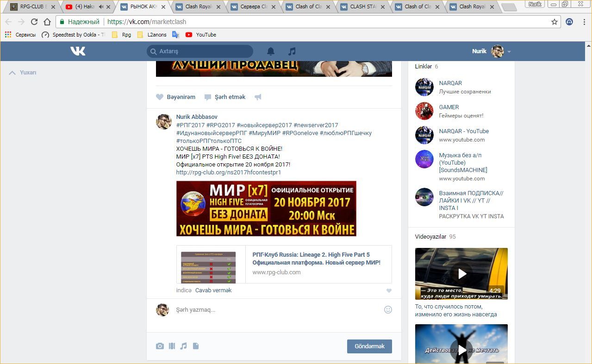Image resolution: width=592 pixels, height=364 pixels.
Task: Open the rpg-club.org ns2017hfcontestpr1 link
Action: click(229, 173)
